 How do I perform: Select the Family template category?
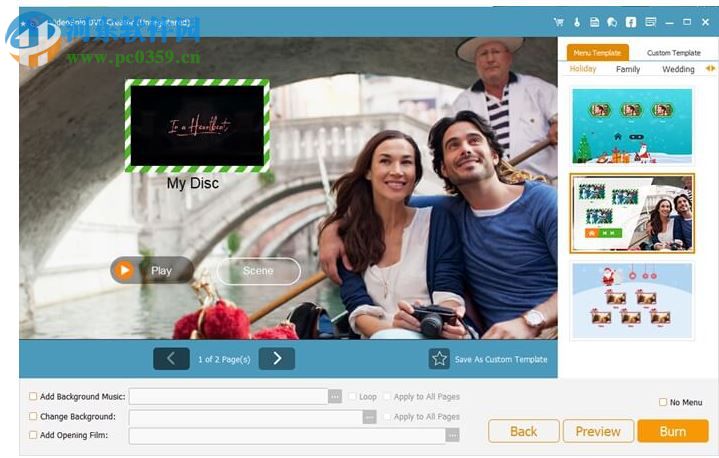pos(628,69)
